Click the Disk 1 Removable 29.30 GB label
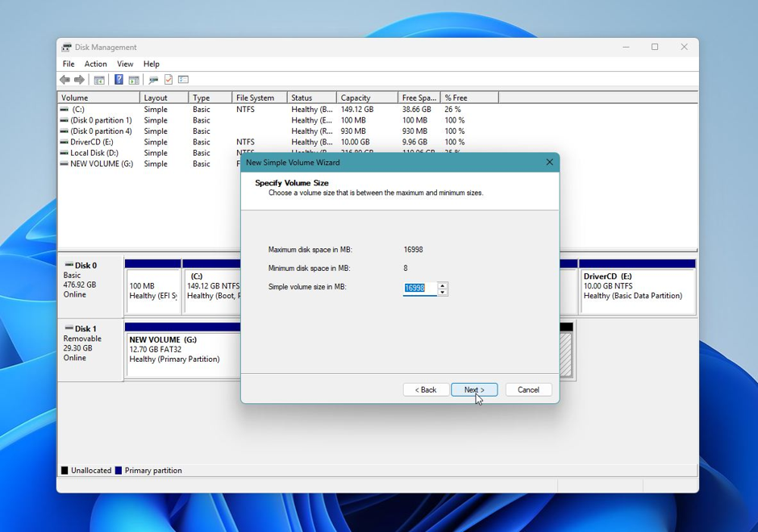Screen dimensions: 758x532 [x=90, y=350]
